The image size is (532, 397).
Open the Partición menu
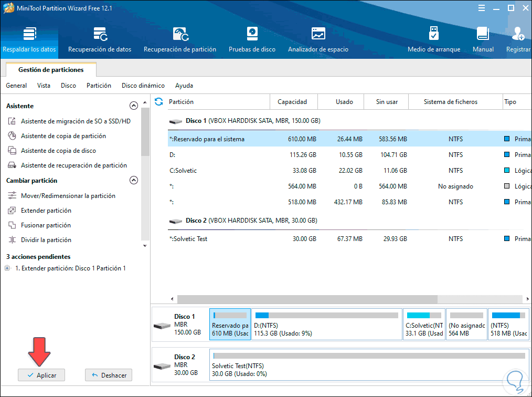(x=99, y=85)
